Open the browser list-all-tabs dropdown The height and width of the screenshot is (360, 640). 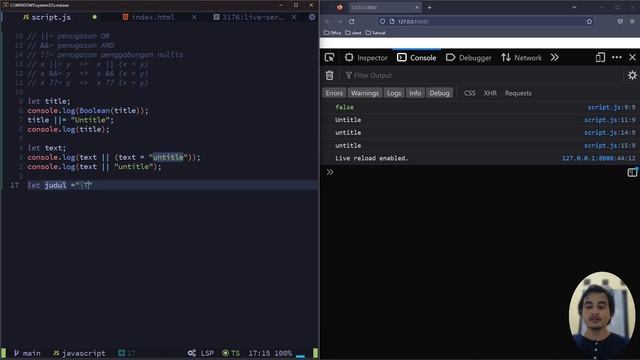574,7
